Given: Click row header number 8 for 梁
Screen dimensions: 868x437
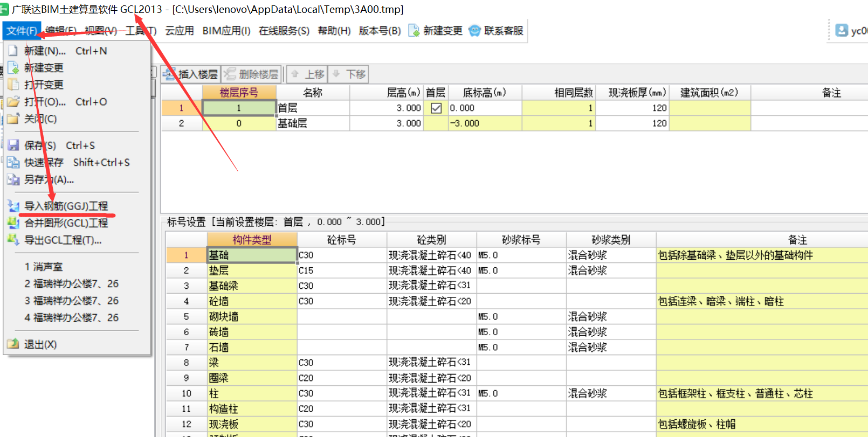Looking at the screenshot, I should click(x=187, y=363).
